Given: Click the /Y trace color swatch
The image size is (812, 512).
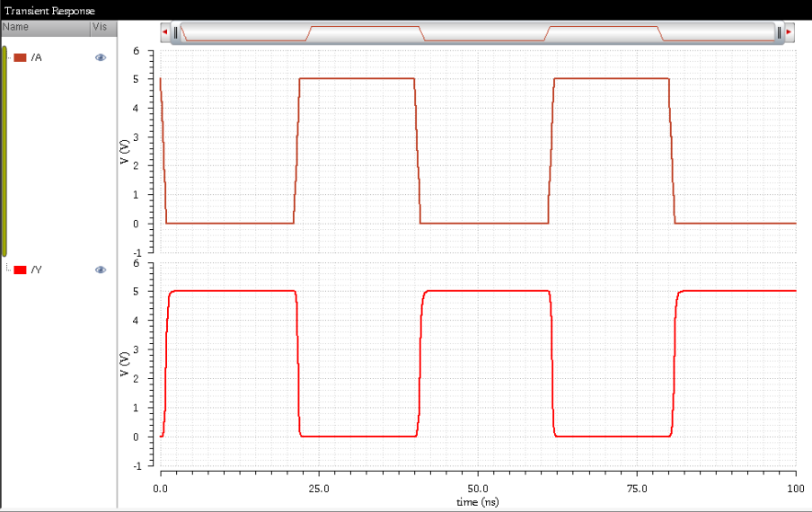Looking at the screenshot, I should pyautogui.click(x=20, y=269).
